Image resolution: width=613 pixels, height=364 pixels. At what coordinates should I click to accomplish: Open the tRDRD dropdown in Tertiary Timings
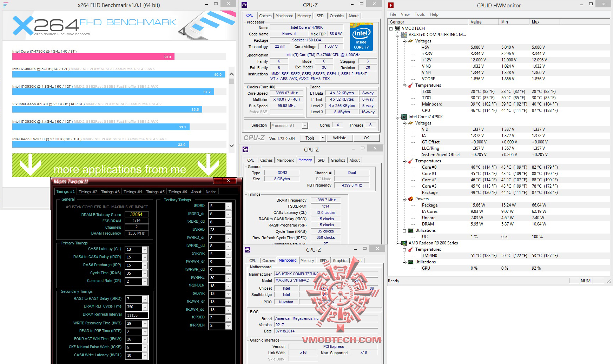pyautogui.click(x=228, y=206)
